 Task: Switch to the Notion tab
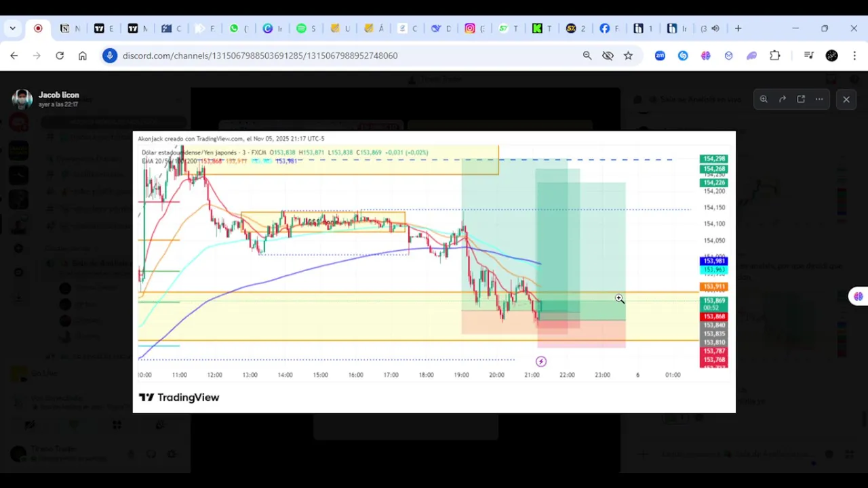(70, 28)
